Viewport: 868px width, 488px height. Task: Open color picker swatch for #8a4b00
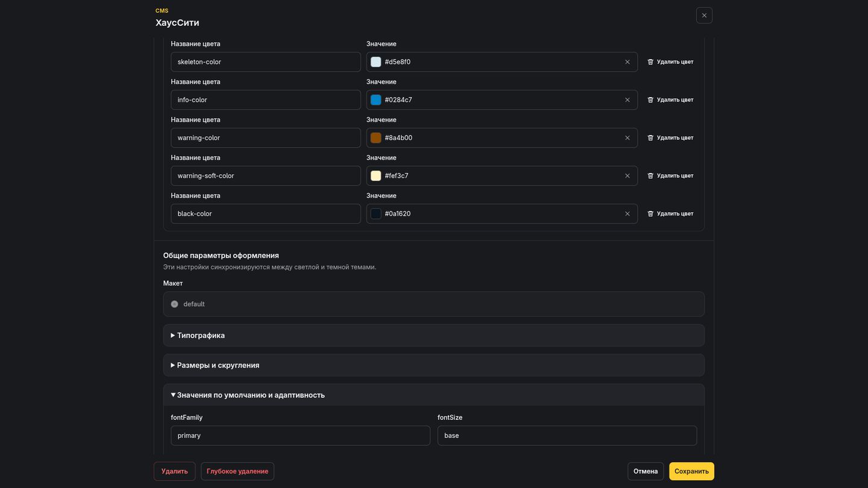(376, 138)
